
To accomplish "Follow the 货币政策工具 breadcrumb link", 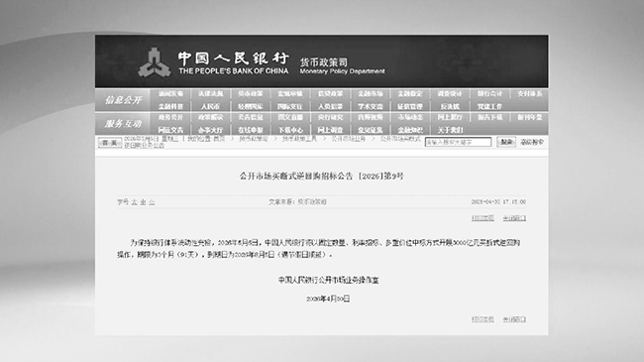I will pyautogui.click(x=299, y=139).
